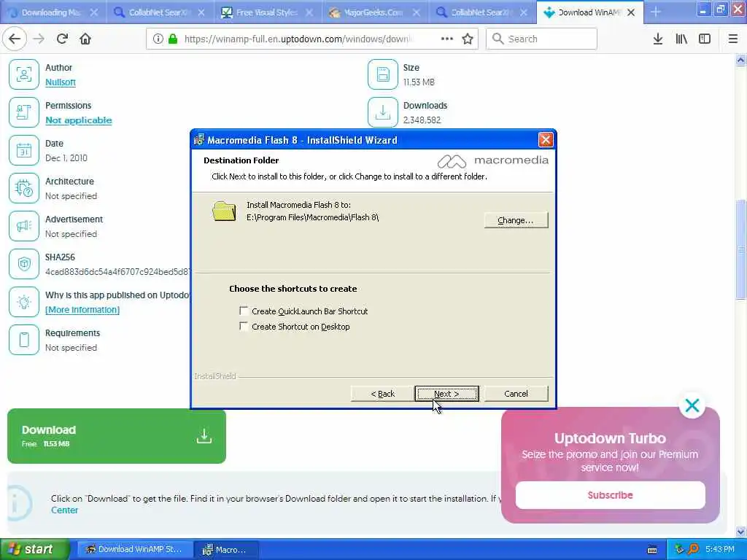Close the Uptodown Turbo promo
The image size is (747, 560).
692,405
